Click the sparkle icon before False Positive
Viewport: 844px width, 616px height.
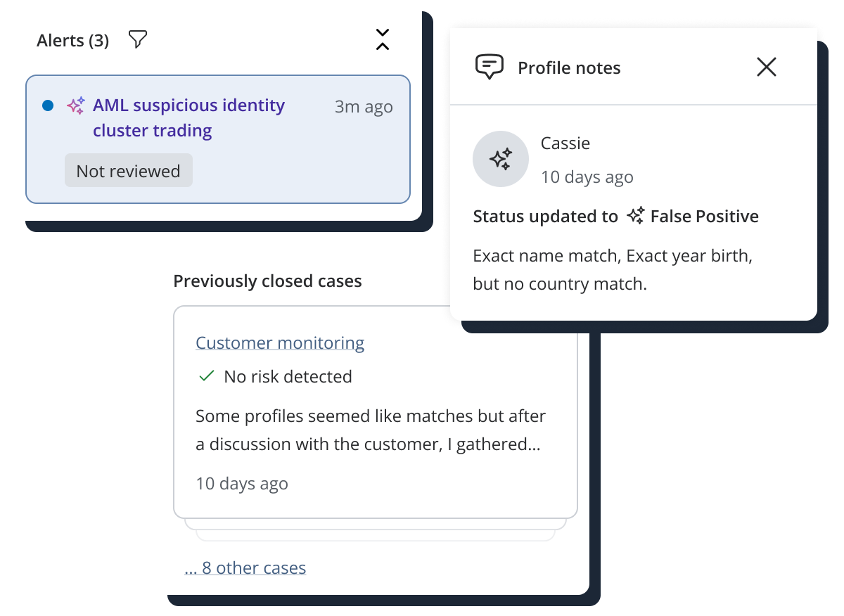click(636, 216)
